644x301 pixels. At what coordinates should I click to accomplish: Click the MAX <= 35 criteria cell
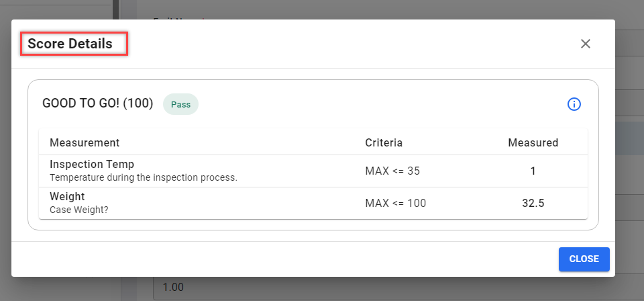[392, 171]
